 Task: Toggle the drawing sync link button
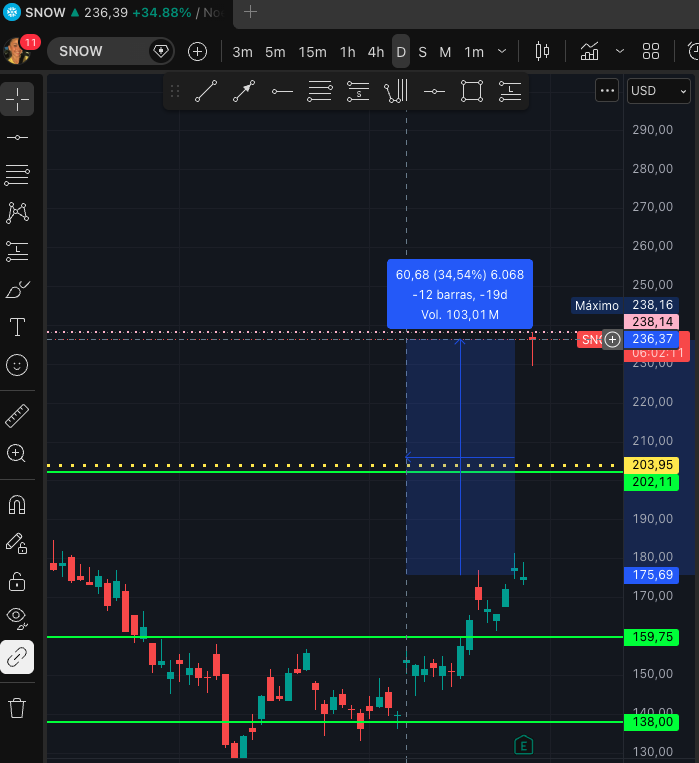click(17, 657)
